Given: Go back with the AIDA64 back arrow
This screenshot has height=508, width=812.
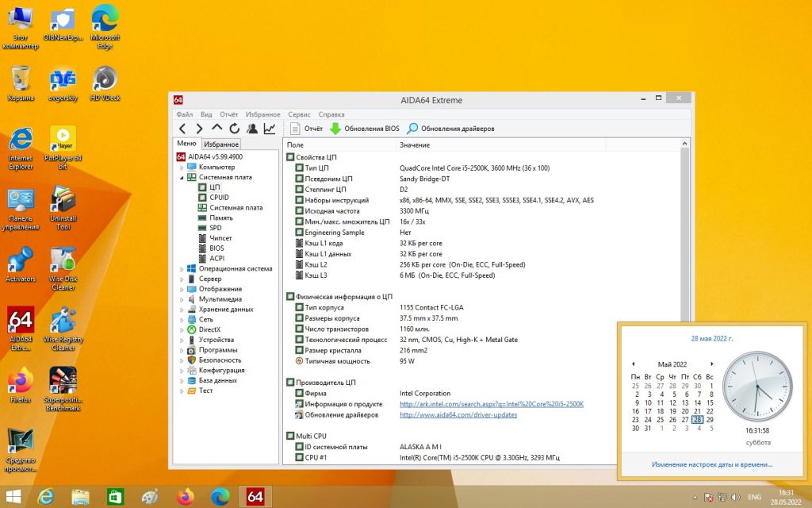Looking at the screenshot, I should pos(182,129).
